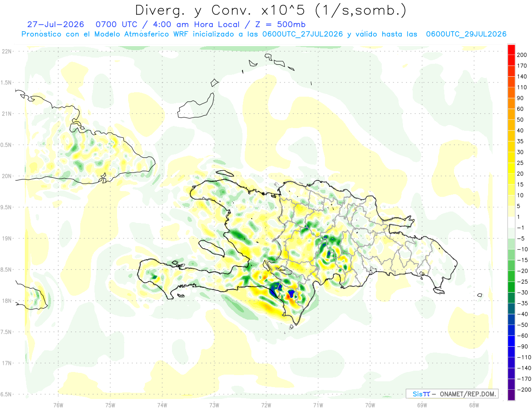Click the '1.5N' latitude label
Screen dimensions: 532x411
[7, 82]
